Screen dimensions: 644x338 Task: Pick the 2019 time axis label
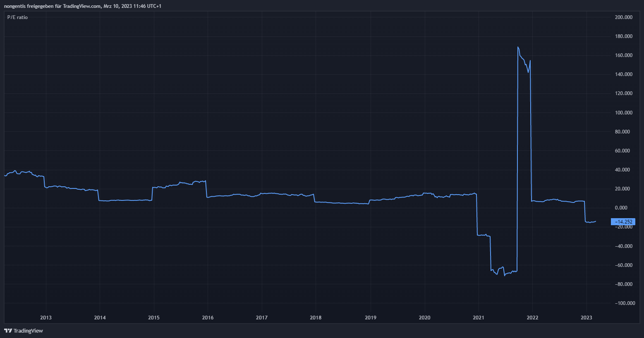click(x=370, y=317)
